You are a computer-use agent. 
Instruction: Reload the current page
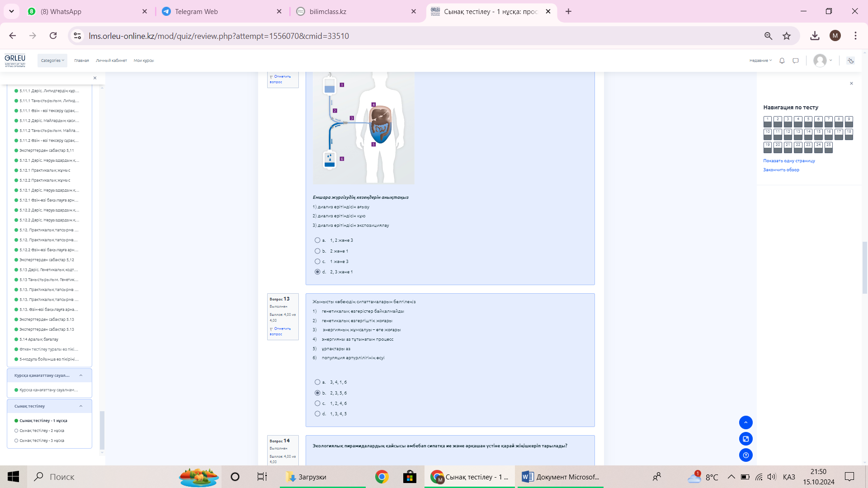53,36
